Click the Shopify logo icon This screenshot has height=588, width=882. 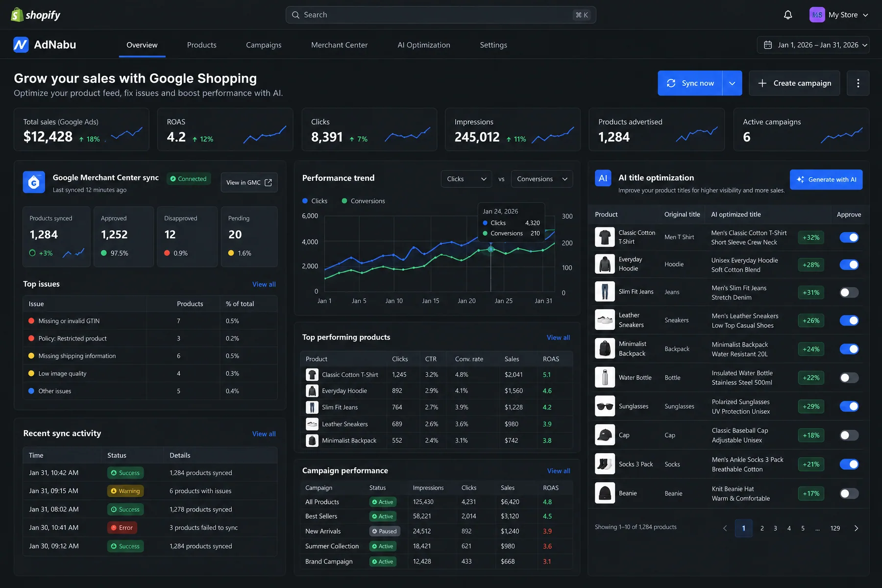point(17,15)
